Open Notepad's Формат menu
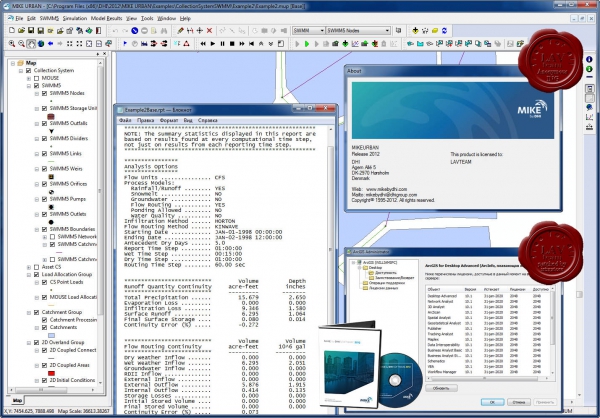Image resolution: width=600 pixels, height=418 pixels. coord(169,120)
